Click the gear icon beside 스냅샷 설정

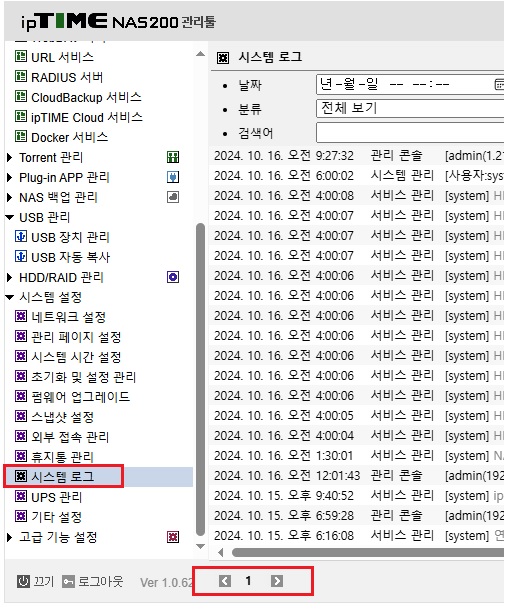[x=21, y=416]
